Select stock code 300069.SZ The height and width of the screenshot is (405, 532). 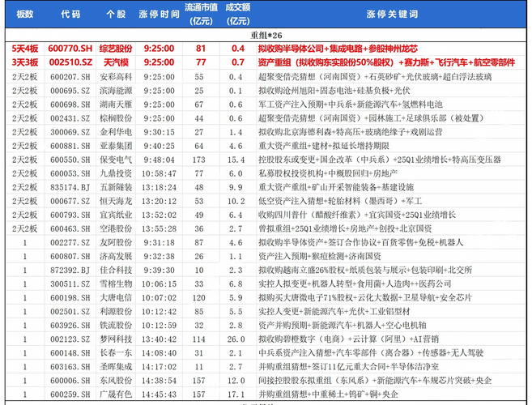(70, 132)
